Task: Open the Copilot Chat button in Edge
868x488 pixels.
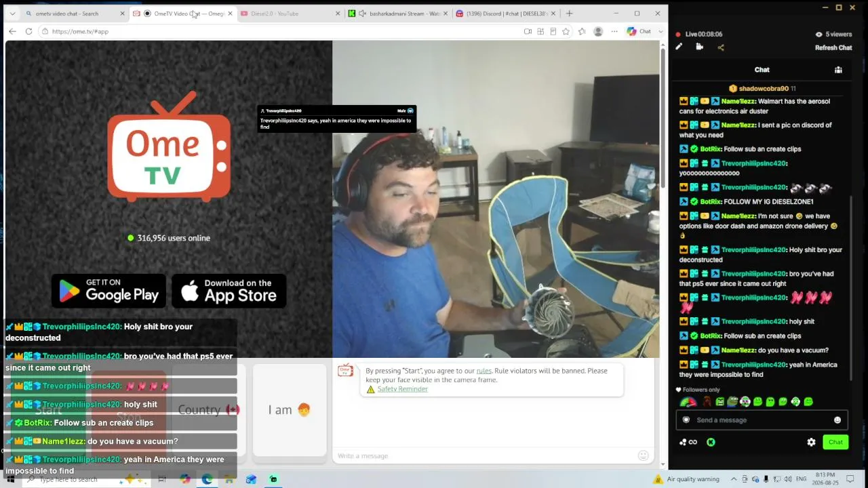Action: coord(639,31)
